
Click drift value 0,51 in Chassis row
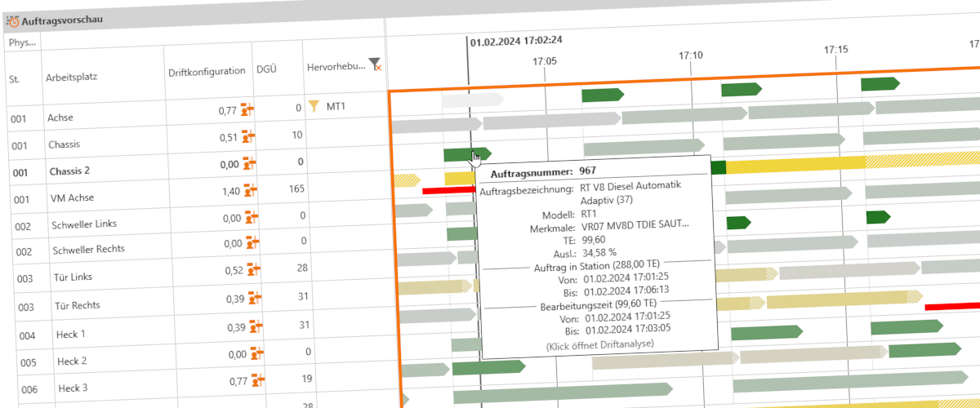tap(229, 137)
